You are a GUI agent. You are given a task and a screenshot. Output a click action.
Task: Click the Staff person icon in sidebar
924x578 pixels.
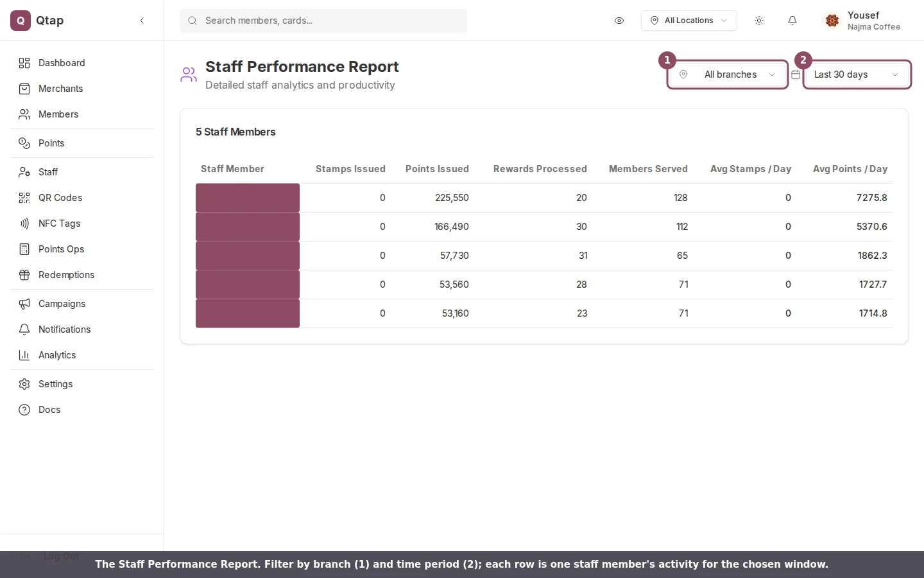(x=24, y=172)
